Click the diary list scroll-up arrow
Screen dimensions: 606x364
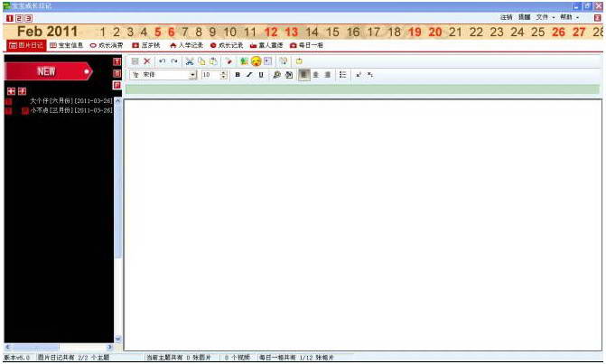pos(118,101)
